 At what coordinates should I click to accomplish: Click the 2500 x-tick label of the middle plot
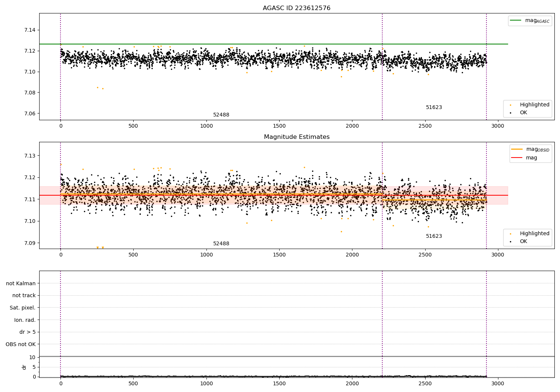[425, 255]
